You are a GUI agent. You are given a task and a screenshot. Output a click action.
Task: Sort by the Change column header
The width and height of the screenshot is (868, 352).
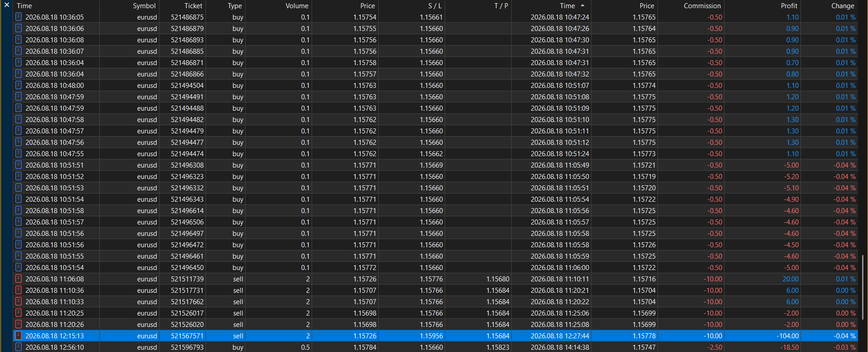click(842, 6)
